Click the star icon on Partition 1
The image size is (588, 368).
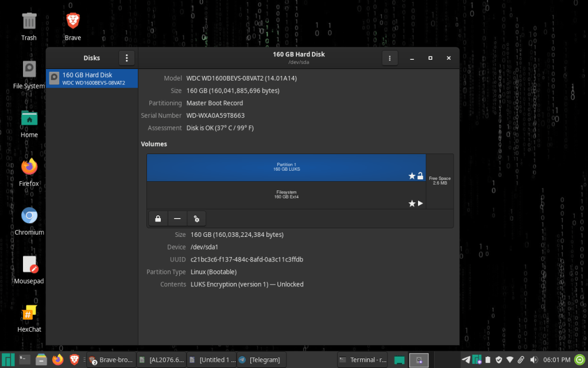click(x=412, y=176)
